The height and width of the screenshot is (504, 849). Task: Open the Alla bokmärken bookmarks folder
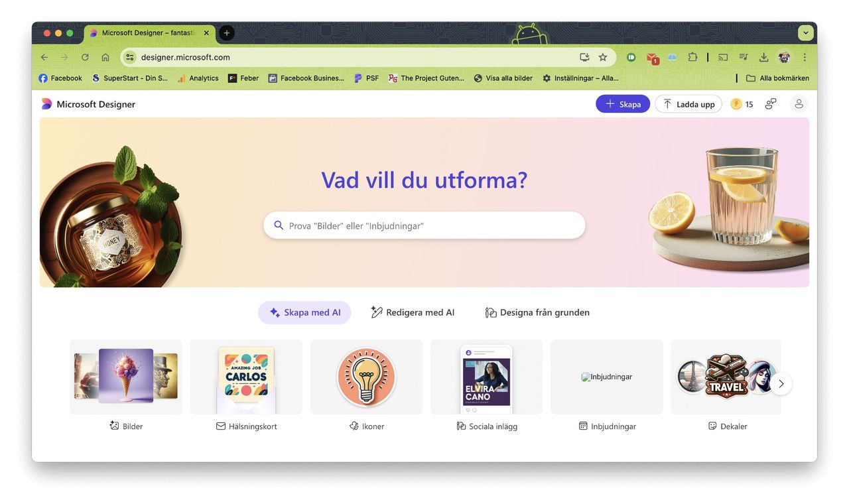point(777,78)
